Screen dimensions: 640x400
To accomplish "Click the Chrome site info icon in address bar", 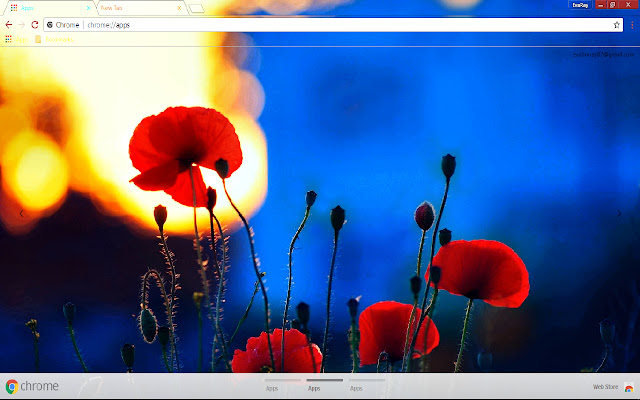I will [50, 25].
